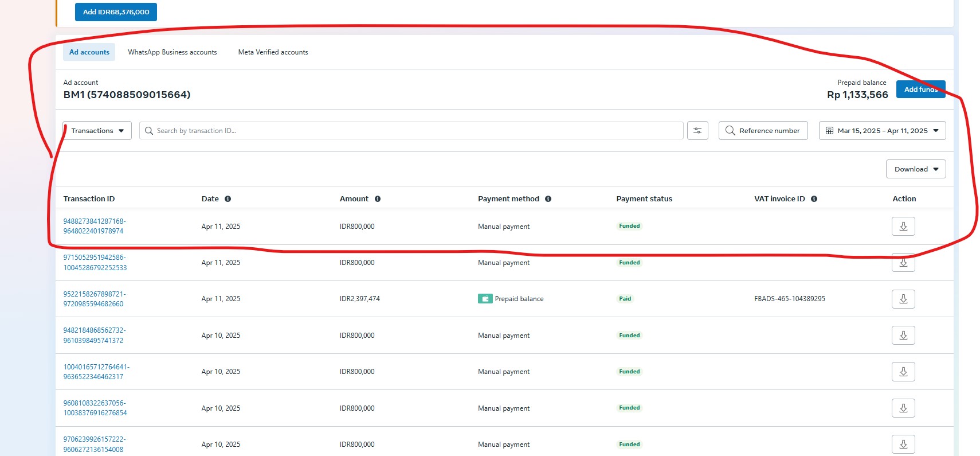
Task: Open the Mar 15 – Apr 11 date range picker
Action: (x=882, y=131)
